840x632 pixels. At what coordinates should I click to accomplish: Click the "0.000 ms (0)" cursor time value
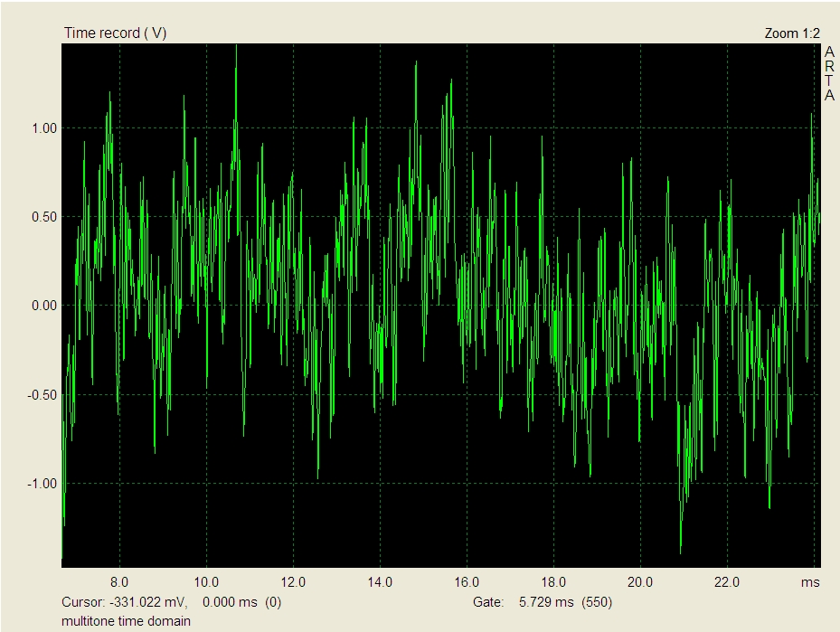point(241,602)
